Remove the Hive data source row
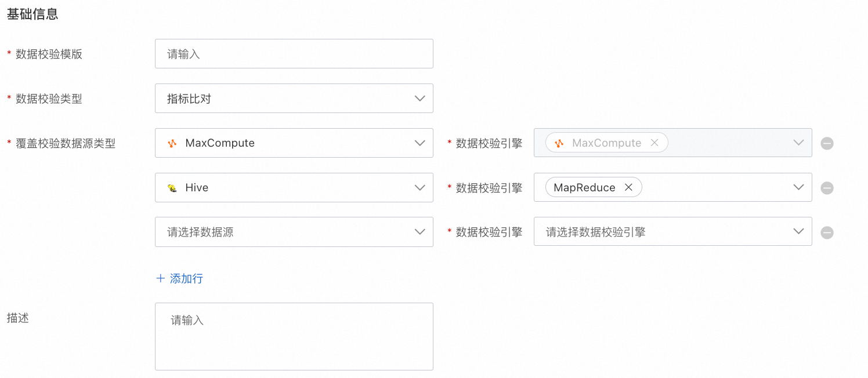 [827, 188]
